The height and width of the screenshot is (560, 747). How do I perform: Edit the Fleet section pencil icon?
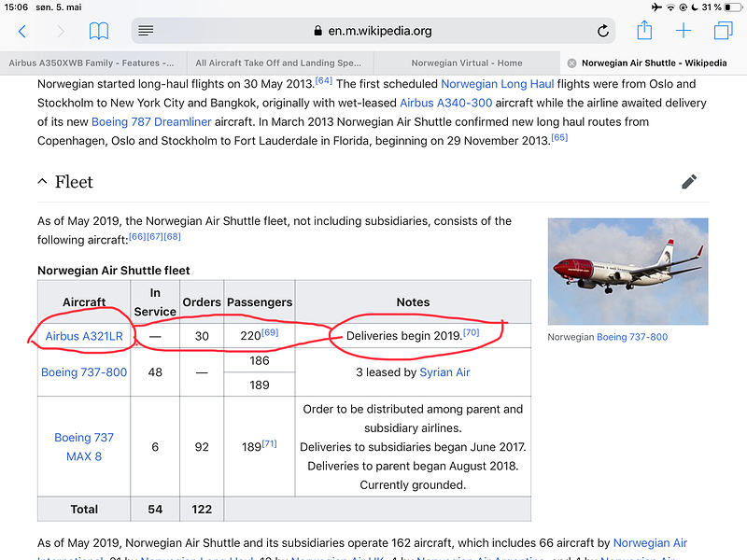coord(689,181)
